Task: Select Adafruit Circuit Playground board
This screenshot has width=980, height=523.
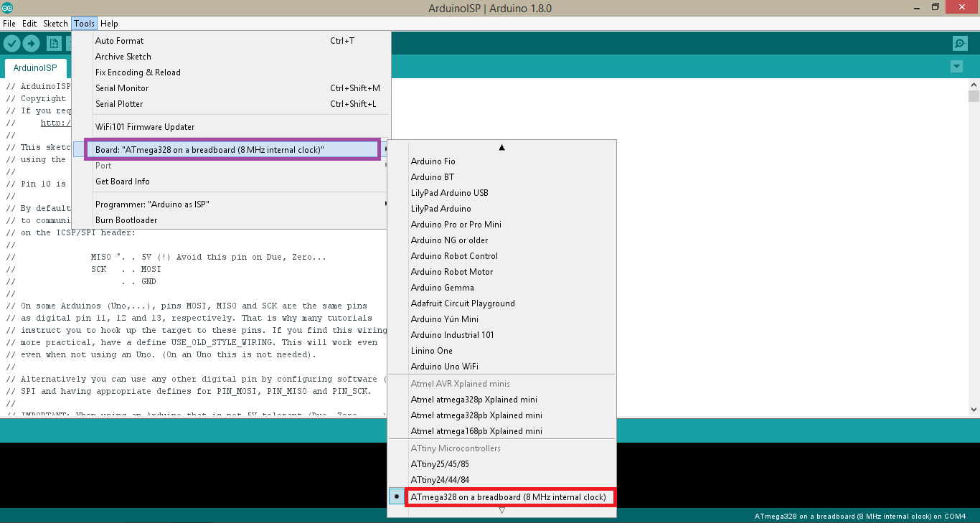Action: click(x=501, y=303)
